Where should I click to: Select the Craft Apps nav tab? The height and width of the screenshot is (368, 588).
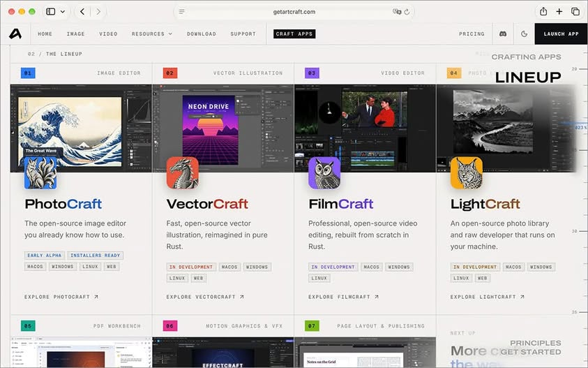pyautogui.click(x=294, y=34)
